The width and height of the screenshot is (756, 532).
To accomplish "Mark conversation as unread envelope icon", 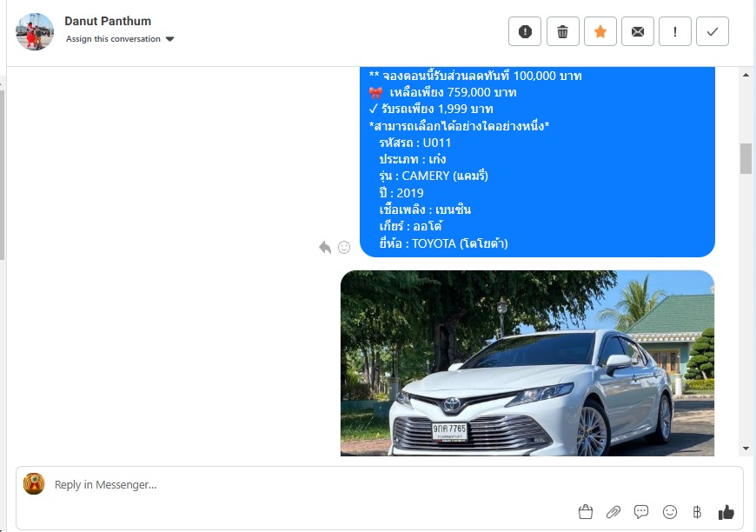I will click(x=638, y=31).
